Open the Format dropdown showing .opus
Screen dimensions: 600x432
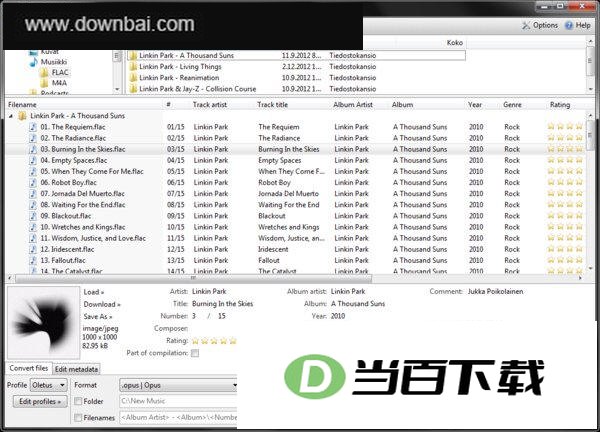179,385
